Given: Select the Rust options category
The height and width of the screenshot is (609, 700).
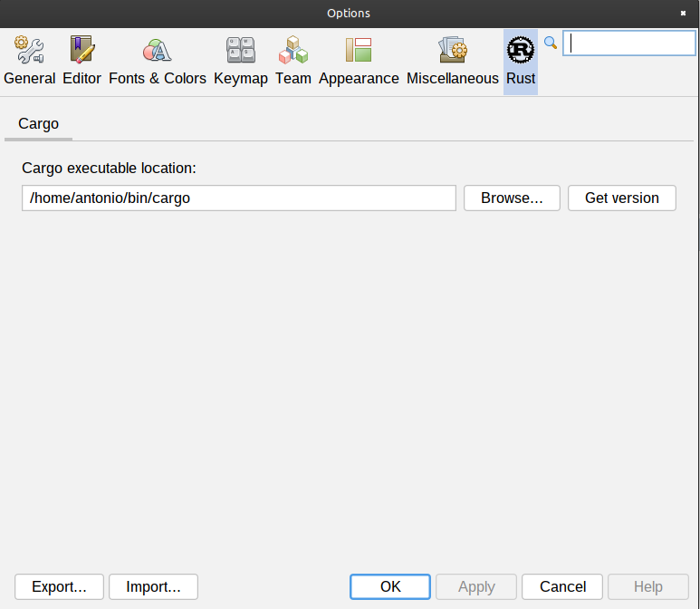Looking at the screenshot, I should (521, 62).
